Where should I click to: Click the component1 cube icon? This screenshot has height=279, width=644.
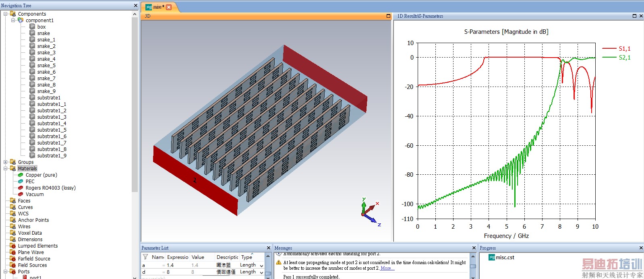tap(21, 20)
